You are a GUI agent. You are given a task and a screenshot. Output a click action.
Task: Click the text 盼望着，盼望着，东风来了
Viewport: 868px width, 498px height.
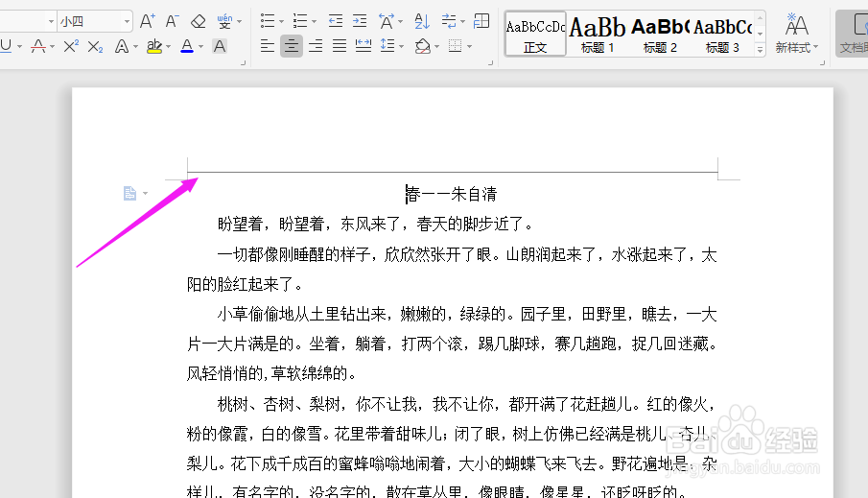(310, 225)
